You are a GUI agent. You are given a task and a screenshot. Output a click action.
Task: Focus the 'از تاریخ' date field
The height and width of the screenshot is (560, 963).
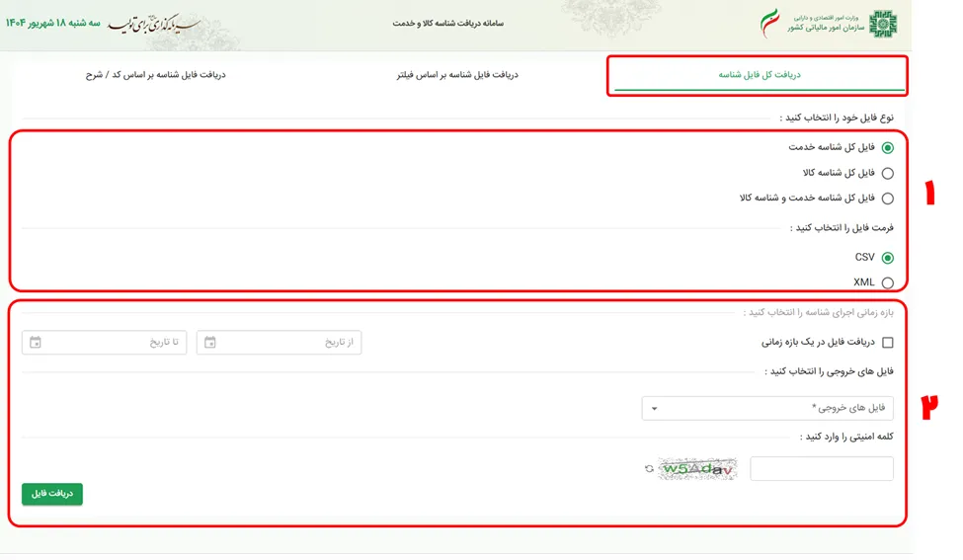click(x=279, y=342)
